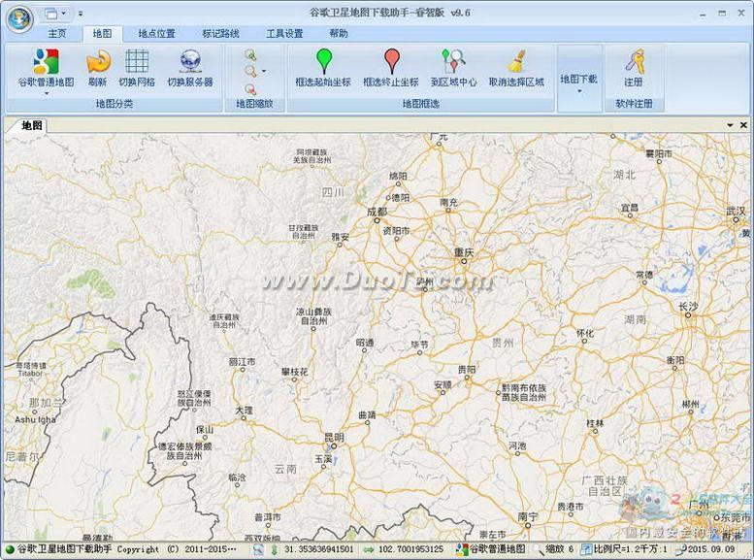The height and width of the screenshot is (560, 754).
Task: Open the map tab list dropdown arrow
Action: pyautogui.click(x=730, y=125)
